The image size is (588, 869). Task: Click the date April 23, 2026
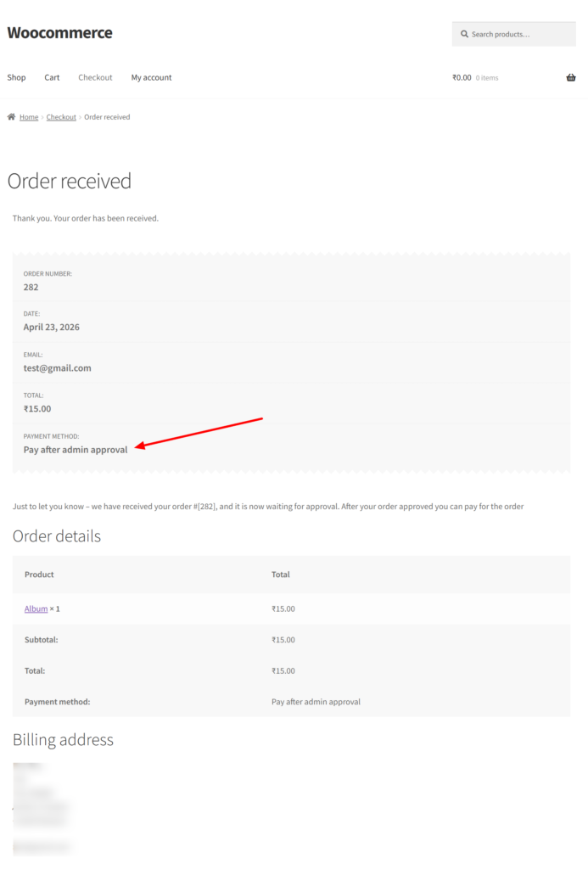point(51,328)
